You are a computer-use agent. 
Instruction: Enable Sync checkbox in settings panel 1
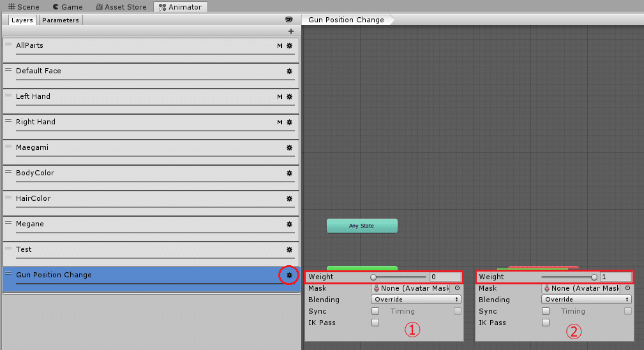(x=375, y=311)
